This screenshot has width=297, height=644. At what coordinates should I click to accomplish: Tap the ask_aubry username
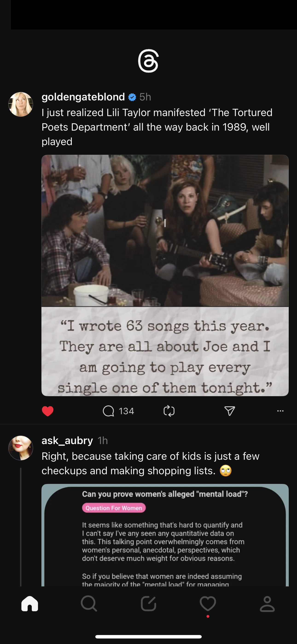coord(67,440)
